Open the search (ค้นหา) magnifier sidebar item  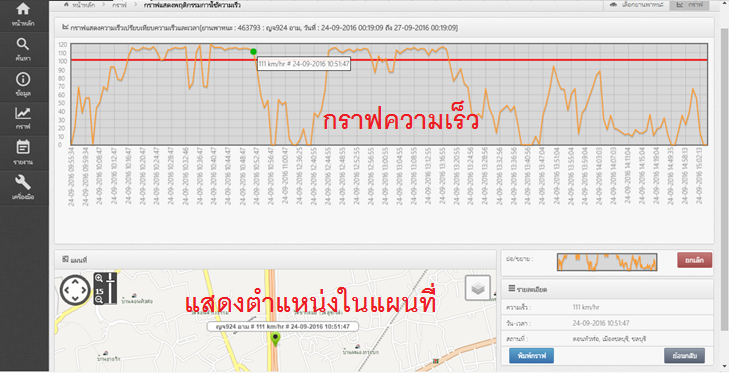tap(23, 50)
